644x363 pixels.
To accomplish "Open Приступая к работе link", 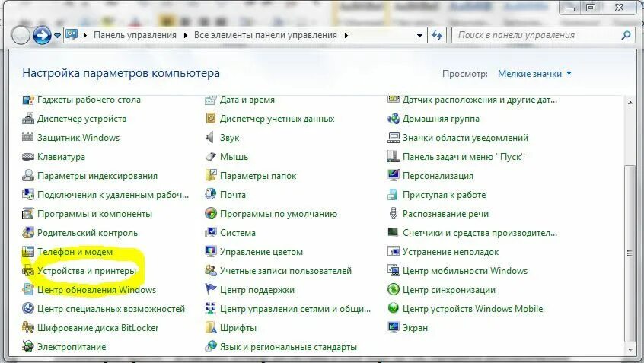I will [444, 195].
